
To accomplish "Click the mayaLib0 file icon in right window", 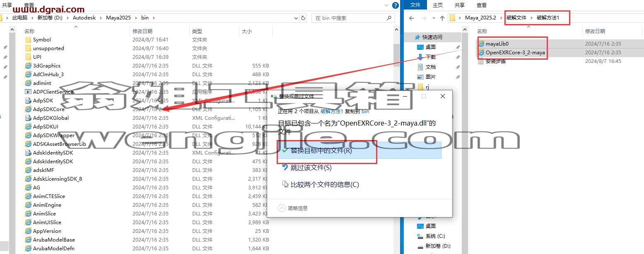I will (x=481, y=44).
